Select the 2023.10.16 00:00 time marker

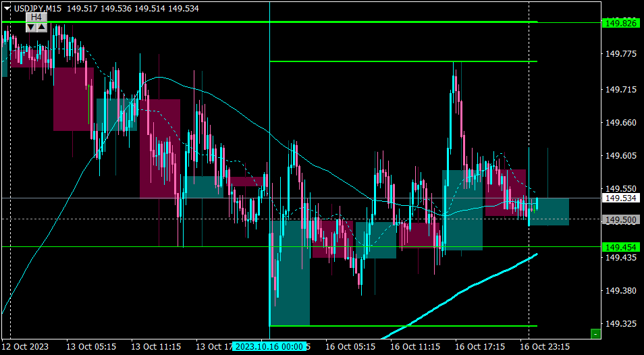pyautogui.click(x=270, y=346)
